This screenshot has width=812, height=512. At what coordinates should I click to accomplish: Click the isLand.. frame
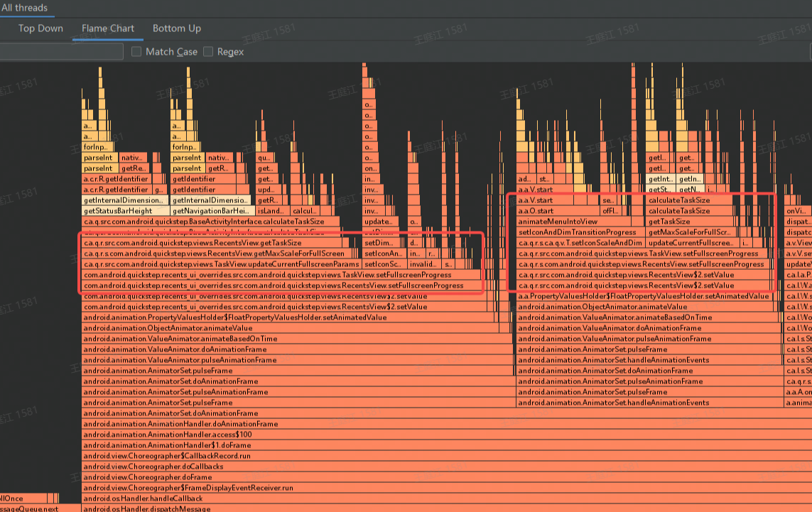tap(272, 211)
